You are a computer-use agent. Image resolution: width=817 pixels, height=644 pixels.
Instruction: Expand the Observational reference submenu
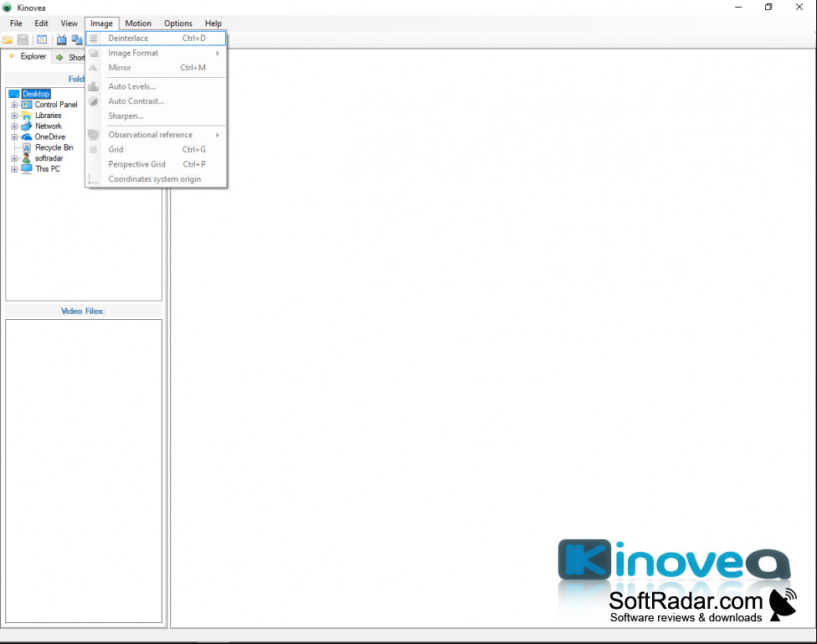157,135
